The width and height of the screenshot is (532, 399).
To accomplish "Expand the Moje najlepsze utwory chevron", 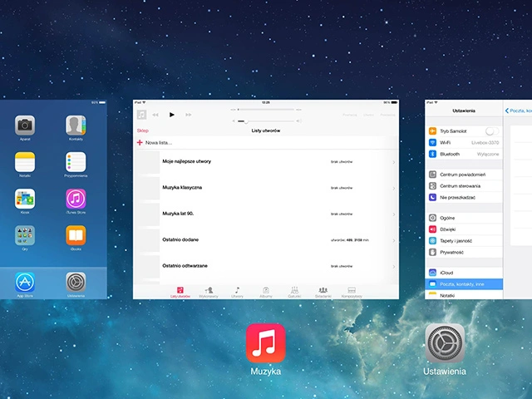I will pyautogui.click(x=393, y=162).
